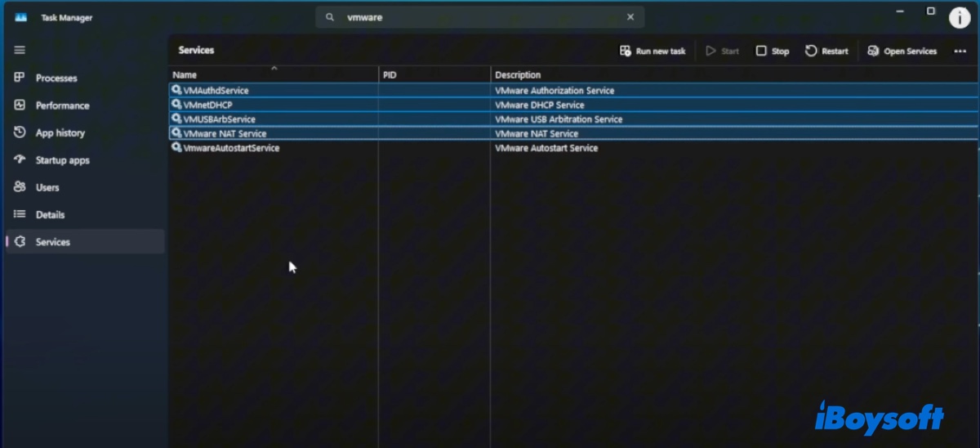This screenshot has width=980, height=448.
Task: Restart the selected services
Action: (826, 51)
